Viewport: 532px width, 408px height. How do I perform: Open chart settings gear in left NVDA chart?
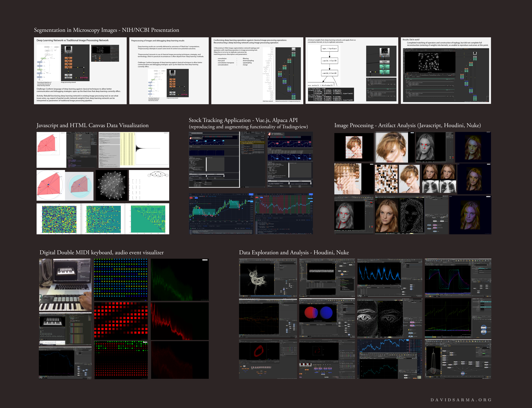[x=243, y=194]
